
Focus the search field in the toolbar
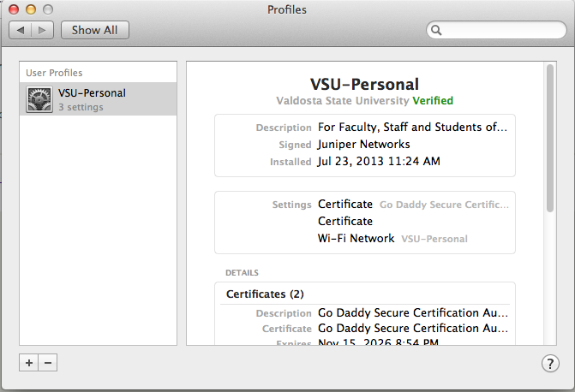click(x=496, y=30)
